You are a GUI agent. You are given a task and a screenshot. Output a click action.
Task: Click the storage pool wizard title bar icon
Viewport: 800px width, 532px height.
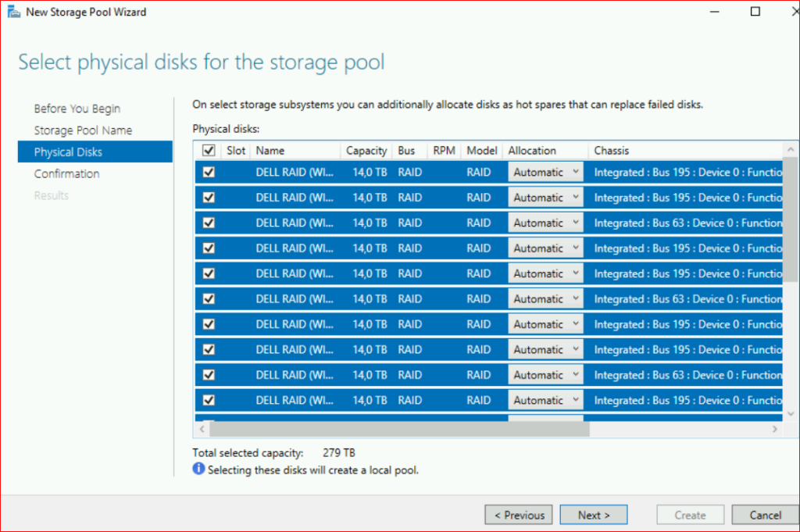coord(14,12)
